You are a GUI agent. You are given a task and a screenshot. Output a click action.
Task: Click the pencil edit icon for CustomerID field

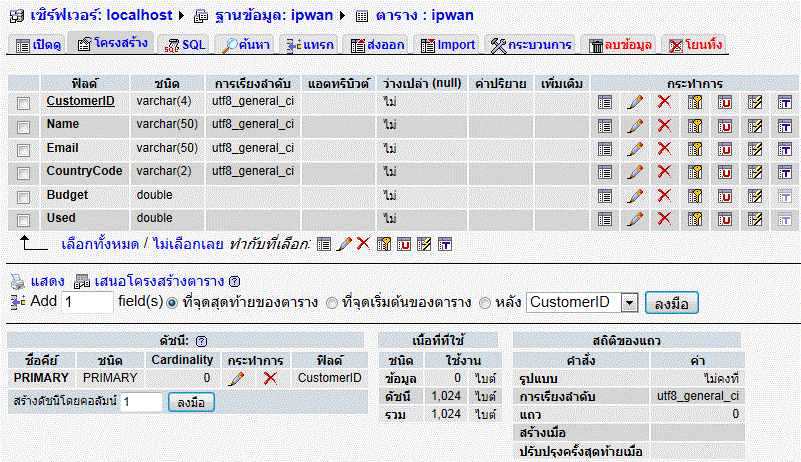tap(634, 101)
